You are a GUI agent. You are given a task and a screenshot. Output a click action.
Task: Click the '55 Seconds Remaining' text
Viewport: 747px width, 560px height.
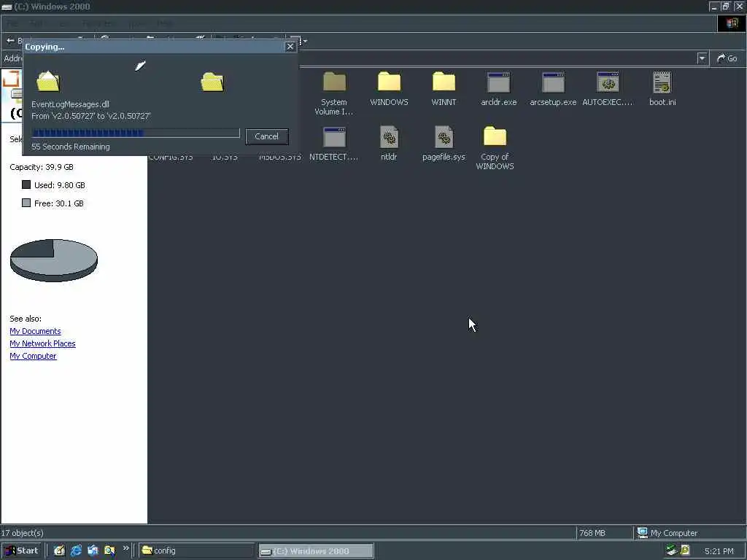pyautogui.click(x=71, y=147)
